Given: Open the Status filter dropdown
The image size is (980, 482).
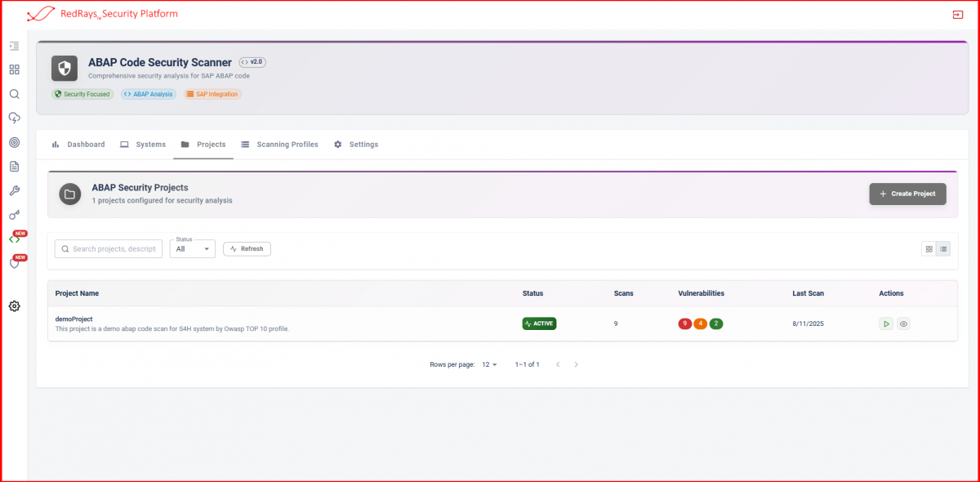Looking at the screenshot, I should click(x=193, y=248).
